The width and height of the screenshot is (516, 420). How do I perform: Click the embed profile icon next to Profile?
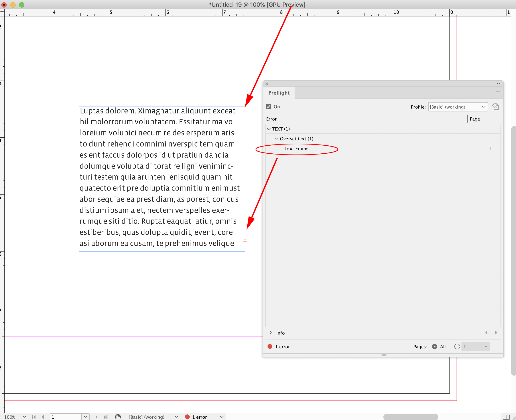[496, 107]
